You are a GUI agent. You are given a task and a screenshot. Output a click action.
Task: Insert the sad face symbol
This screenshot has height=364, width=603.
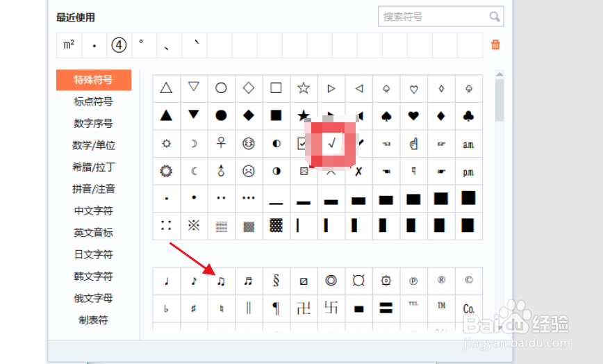pos(249,171)
